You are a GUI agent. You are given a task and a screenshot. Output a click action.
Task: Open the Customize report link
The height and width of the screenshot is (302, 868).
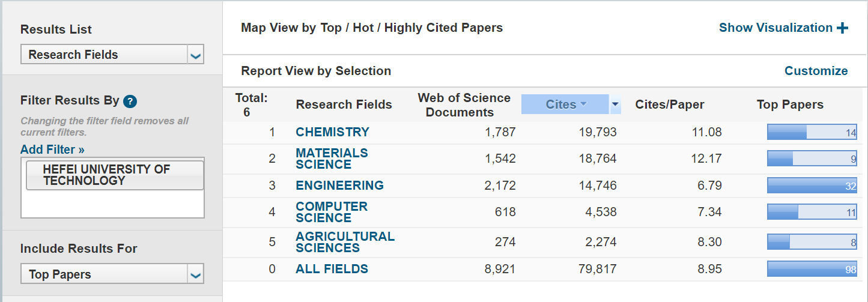[816, 71]
